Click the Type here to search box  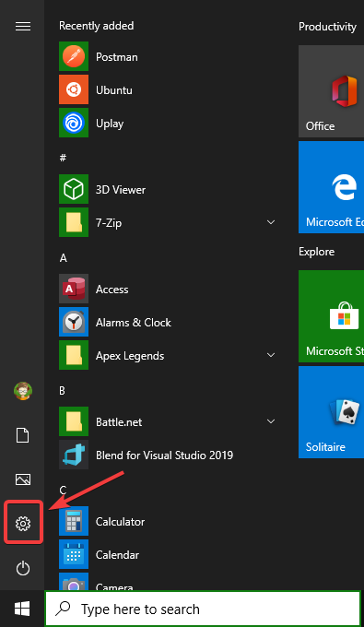click(x=203, y=609)
